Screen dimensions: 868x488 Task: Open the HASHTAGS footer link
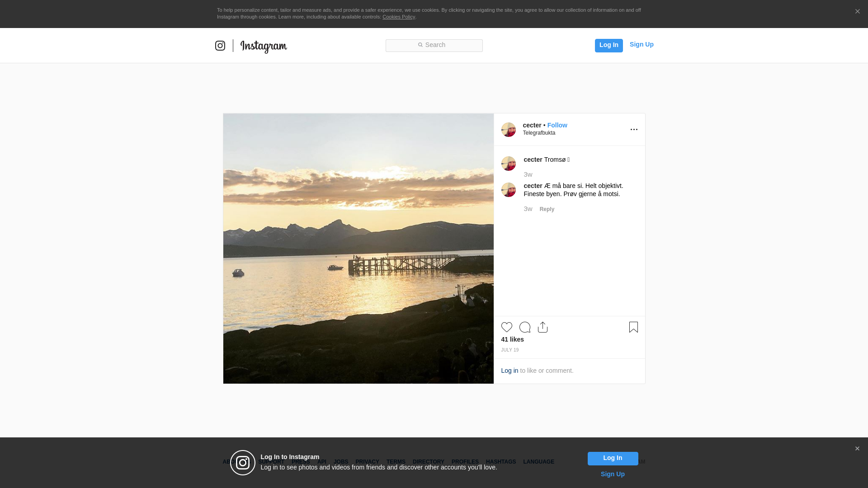pos(500,462)
